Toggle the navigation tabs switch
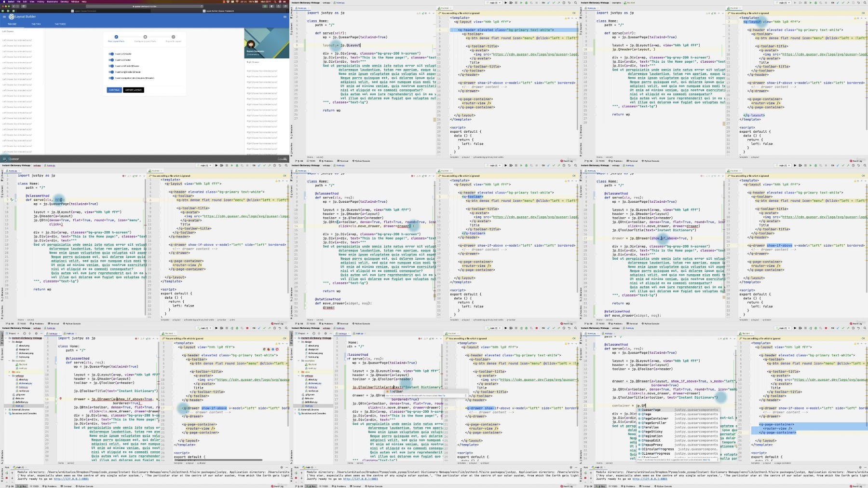Screen dimensions: 868x488 click(x=111, y=78)
